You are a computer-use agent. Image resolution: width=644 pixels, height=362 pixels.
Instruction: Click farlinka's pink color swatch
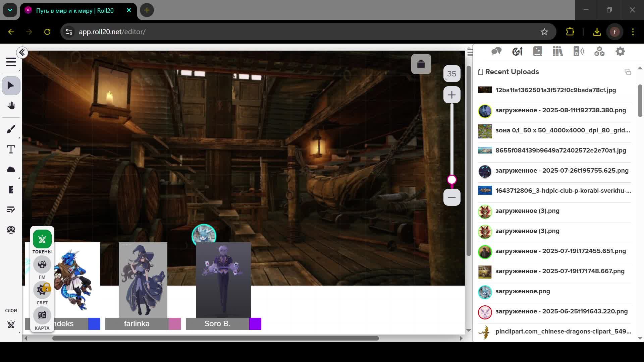[175, 324]
